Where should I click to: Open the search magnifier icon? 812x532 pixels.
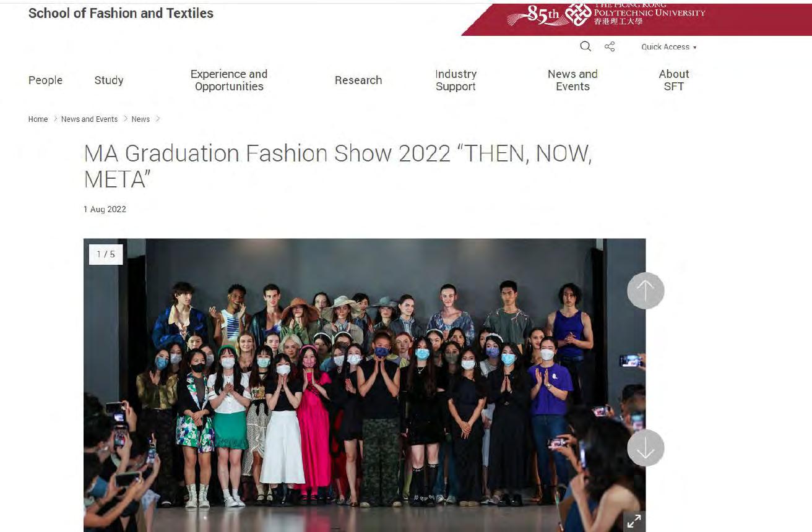(585, 46)
